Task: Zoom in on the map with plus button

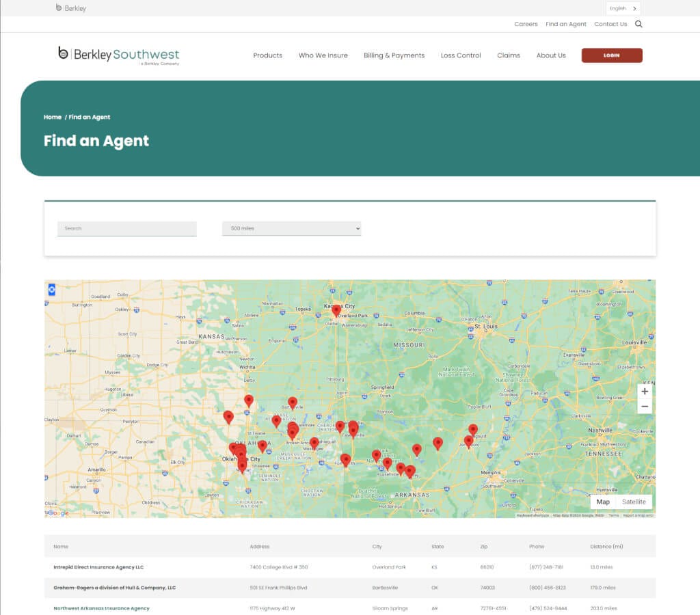Action: [x=644, y=392]
